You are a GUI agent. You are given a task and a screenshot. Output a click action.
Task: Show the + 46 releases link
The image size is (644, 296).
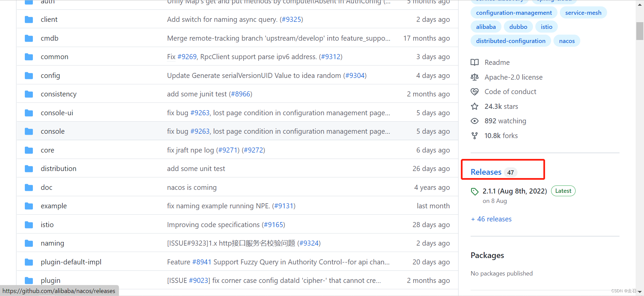[491, 219]
